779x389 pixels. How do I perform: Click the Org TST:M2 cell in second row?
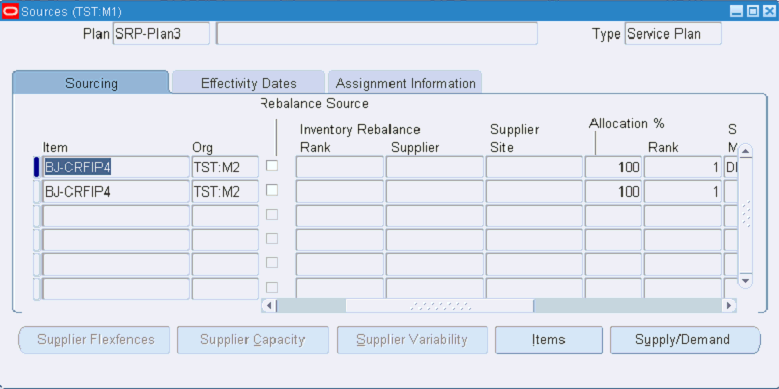pos(225,191)
